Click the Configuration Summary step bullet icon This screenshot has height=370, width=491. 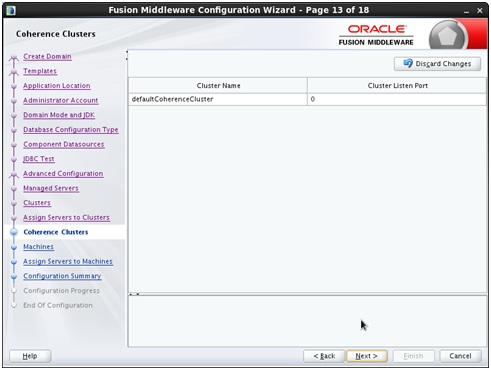click(x=14, y=276)
